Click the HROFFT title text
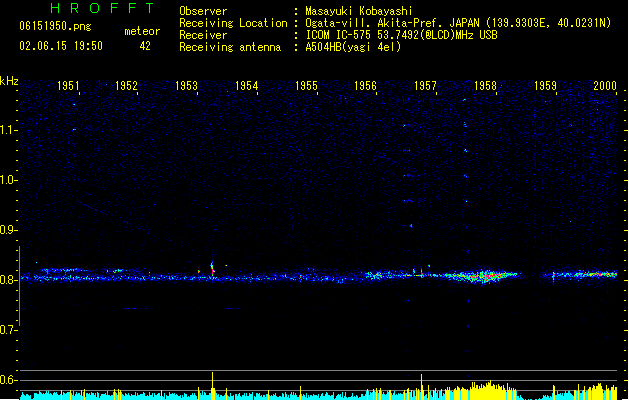 102,8
